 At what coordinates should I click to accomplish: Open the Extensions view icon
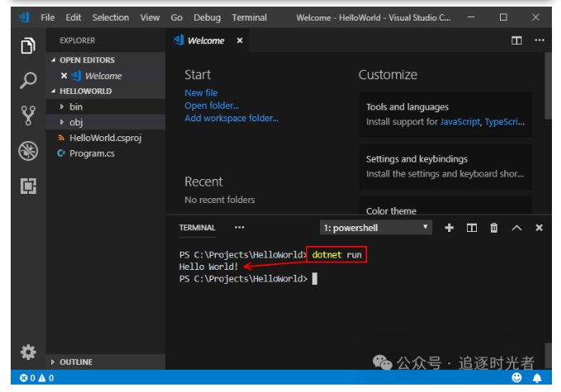28,186
